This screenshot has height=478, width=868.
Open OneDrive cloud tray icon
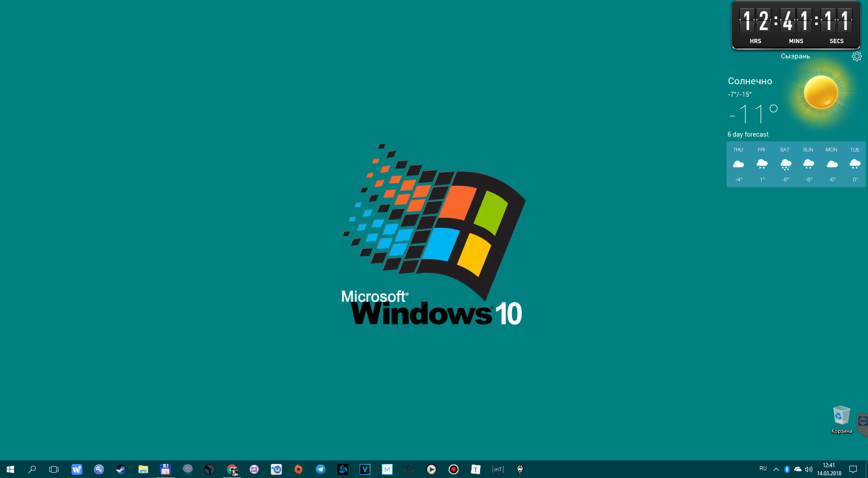798,469
